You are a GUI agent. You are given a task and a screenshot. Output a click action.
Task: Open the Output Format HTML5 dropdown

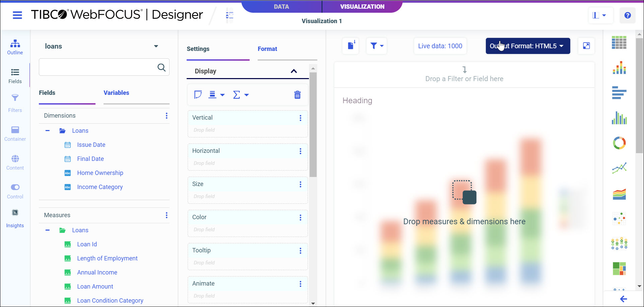pyautogui.click(x=528, y=46)
